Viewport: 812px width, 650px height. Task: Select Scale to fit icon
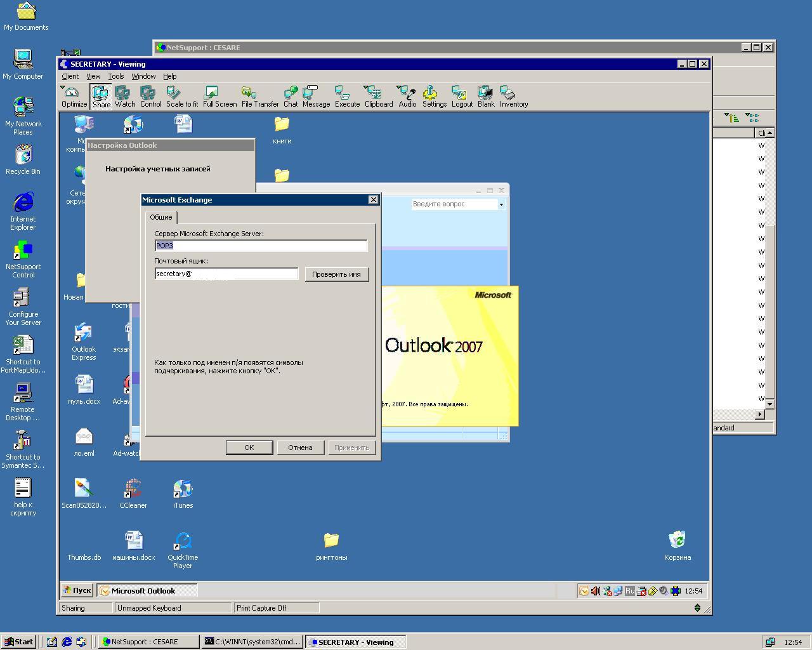[181, 96]
